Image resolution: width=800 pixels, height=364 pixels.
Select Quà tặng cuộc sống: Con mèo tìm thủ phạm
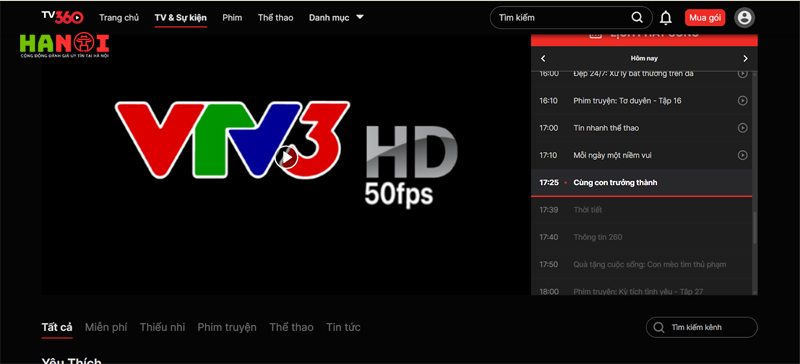click(649, 264)
